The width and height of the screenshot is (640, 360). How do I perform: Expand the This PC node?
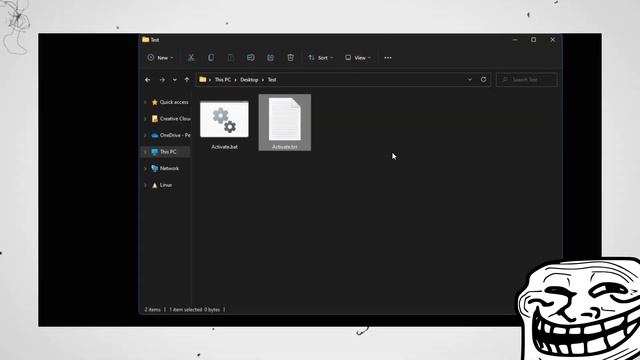[x=145, y=152]
